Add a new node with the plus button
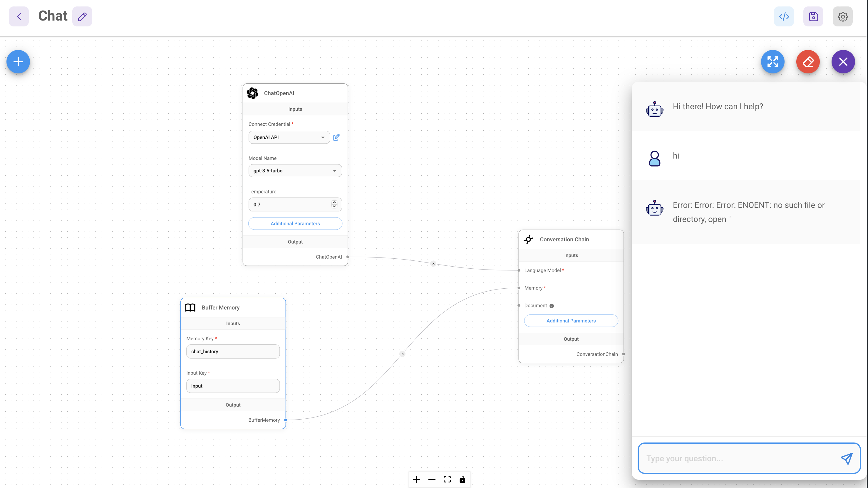Screen dimensions: 868x488 tap(18, 62)
